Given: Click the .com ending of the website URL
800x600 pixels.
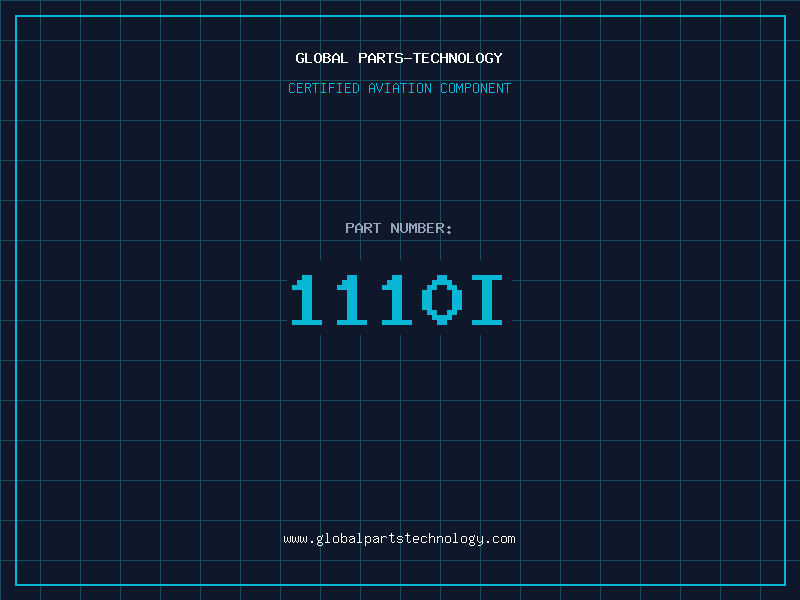Looking at the screenshot, I should point(500,538).
